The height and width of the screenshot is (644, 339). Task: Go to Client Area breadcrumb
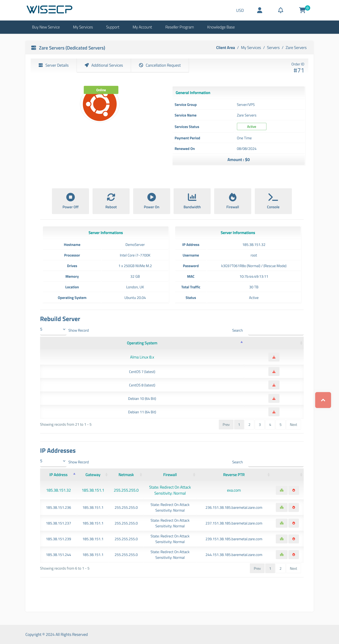[225, 48]
